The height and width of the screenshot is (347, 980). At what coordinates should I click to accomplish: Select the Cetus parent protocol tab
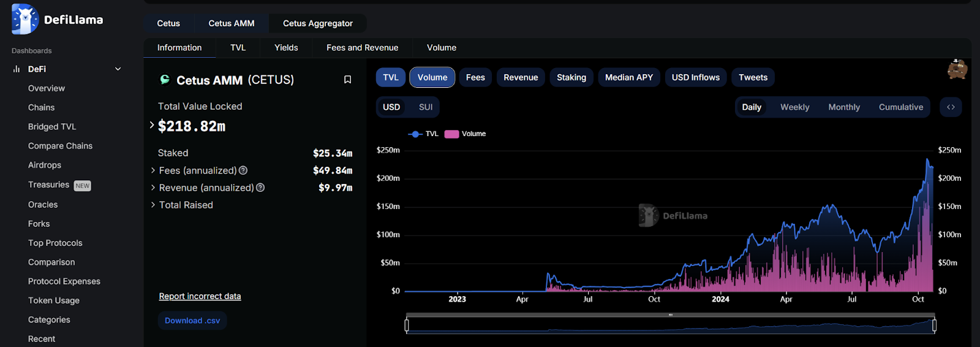coord(168,23)
